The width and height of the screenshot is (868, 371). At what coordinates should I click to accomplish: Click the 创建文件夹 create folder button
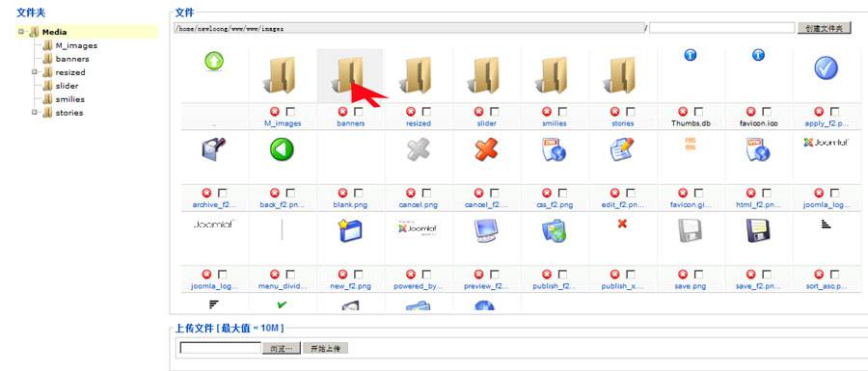[x=824, y=28]
